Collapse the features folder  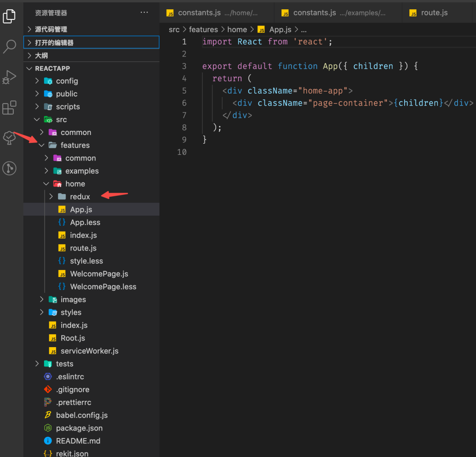tap(42, 146)
